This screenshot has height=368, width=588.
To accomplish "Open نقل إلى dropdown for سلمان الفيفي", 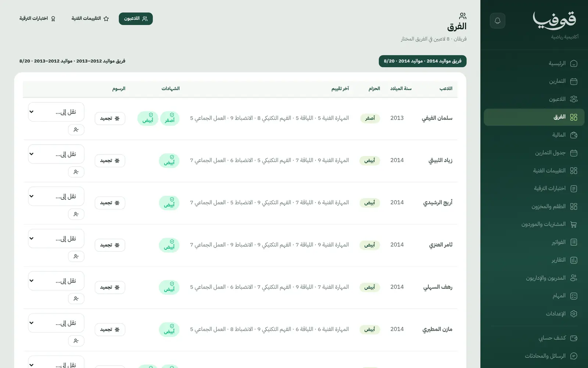I will (x=56, y=112).
